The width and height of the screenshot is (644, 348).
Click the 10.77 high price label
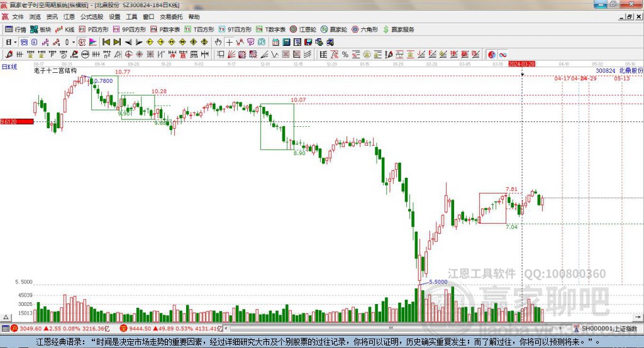point(123,72)
